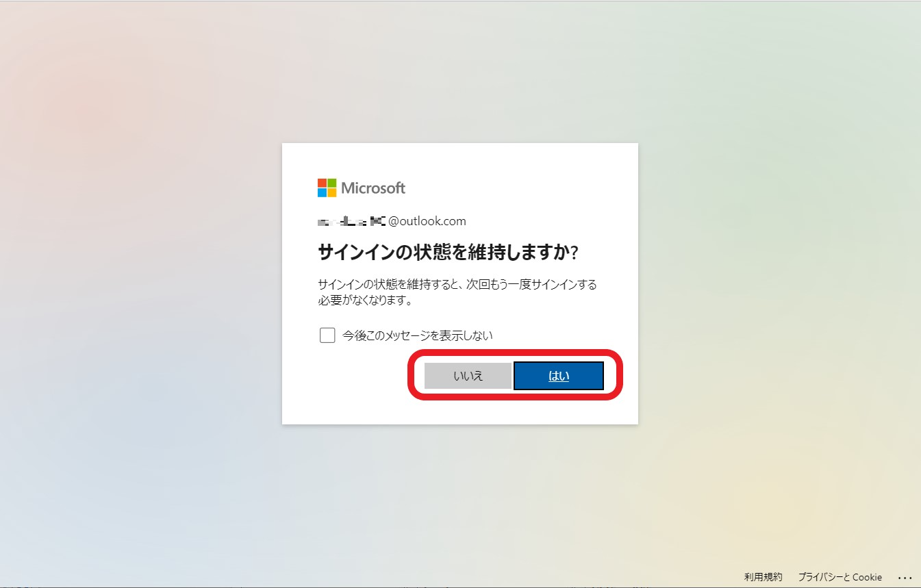Screen dimensions: 921x588
Task: Tick the don't-show-again checkbox box
Action: [x=327, y=335]
